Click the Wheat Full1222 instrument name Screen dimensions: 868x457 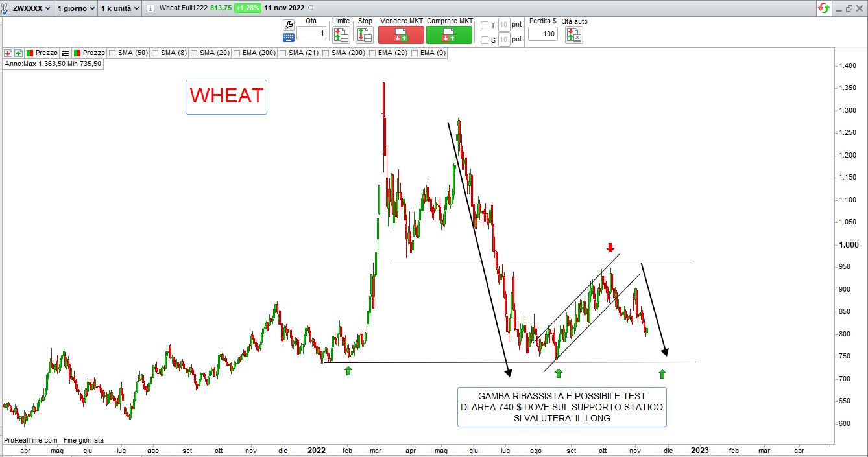coord(183,8)
